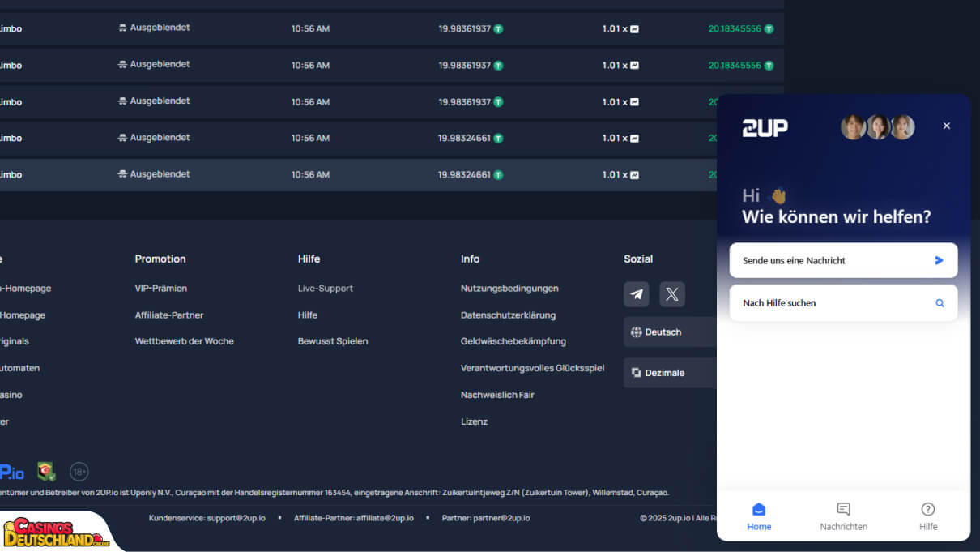Click the 2UP logo in chat header
The width and height of the screenshot is (980, 552).
(765, 127)
